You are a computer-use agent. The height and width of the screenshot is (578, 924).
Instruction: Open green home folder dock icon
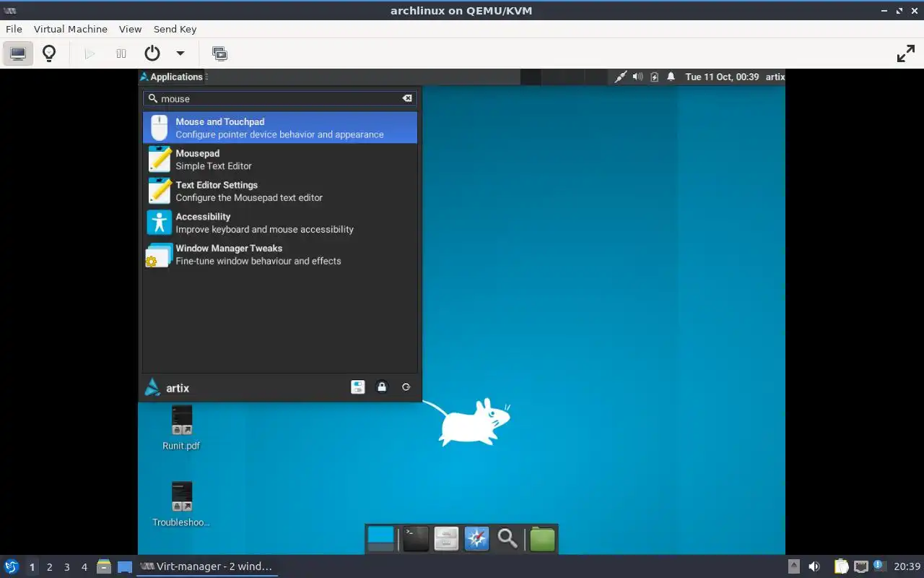[x=542, y=539]
